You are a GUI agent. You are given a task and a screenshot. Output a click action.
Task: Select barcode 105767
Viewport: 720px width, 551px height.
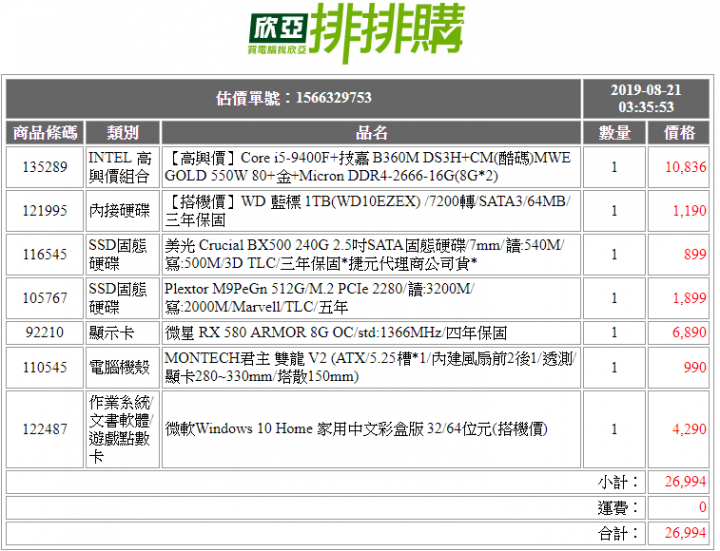(x=45, y=298)
